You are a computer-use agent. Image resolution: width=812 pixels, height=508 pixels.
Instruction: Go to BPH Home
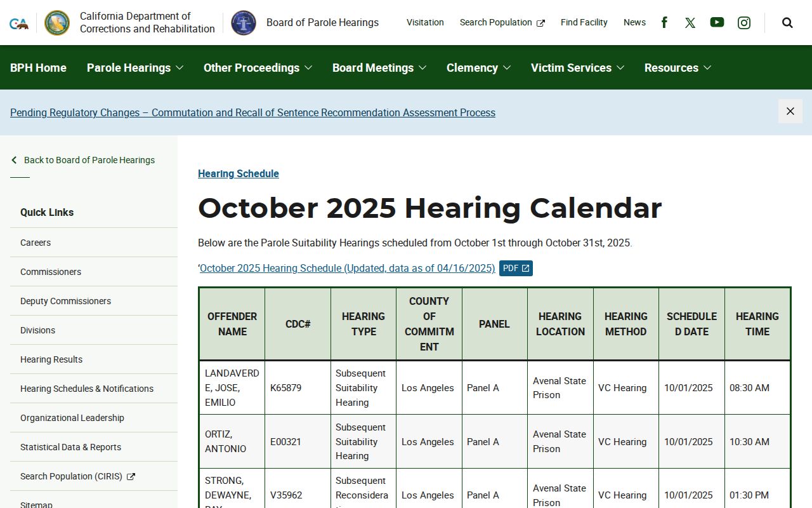click(x=38, y=68)
